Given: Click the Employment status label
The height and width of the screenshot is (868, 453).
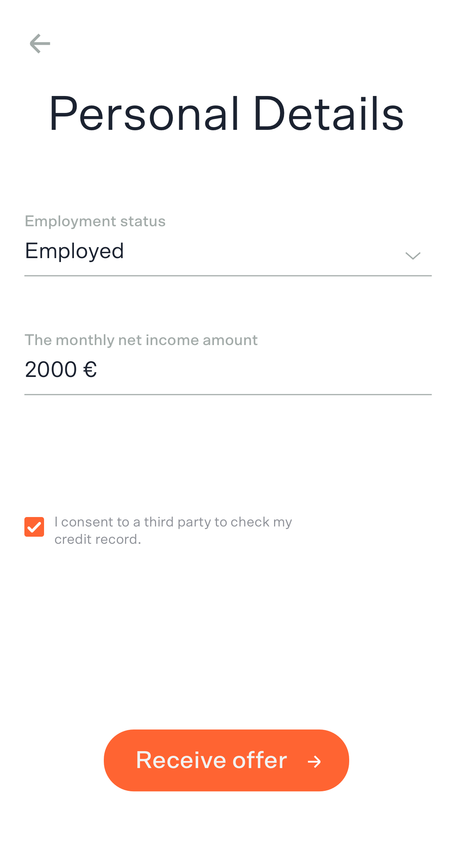Looking at the screenshot, I should pyautogui.click(x=95, y=221).
